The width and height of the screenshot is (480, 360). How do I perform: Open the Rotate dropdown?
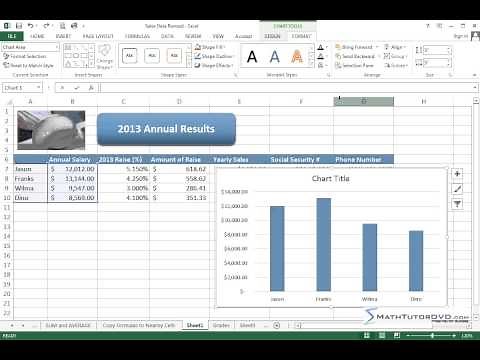point(396,65)
